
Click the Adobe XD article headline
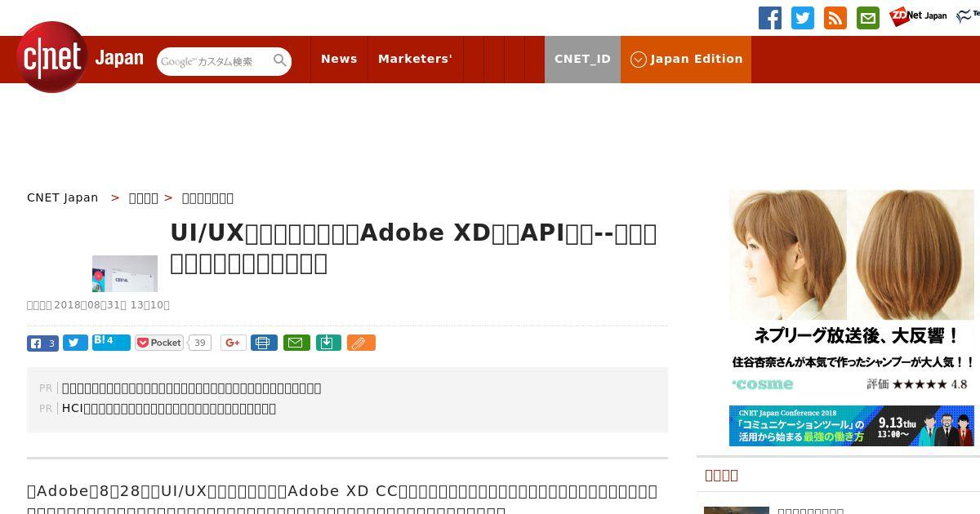(413, 247)
